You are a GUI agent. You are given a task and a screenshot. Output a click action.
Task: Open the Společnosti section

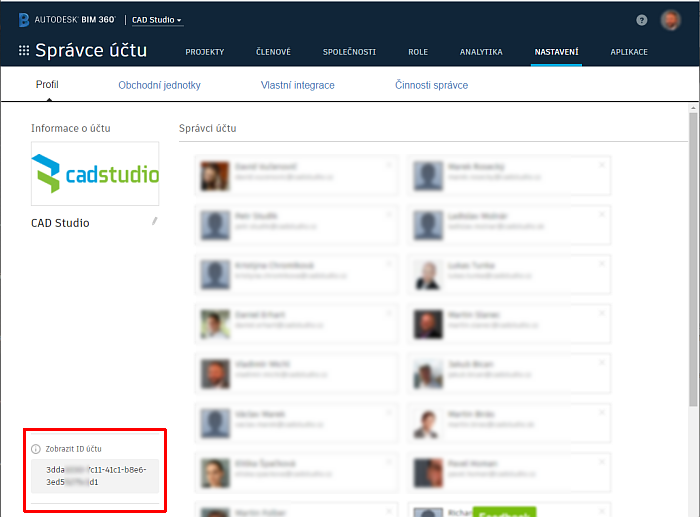pos(349,52)
